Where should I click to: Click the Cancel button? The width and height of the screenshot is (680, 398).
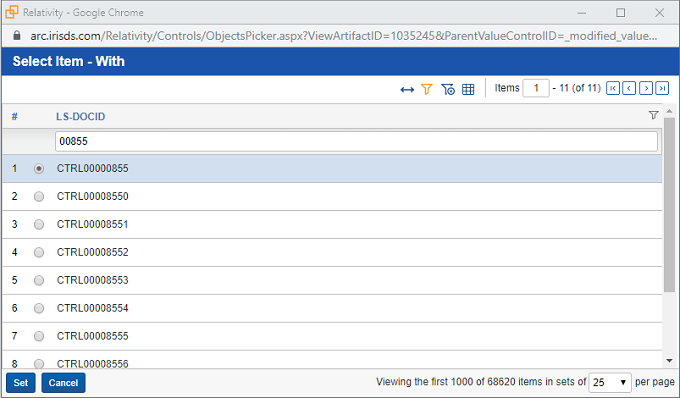(x=63, y=383)
